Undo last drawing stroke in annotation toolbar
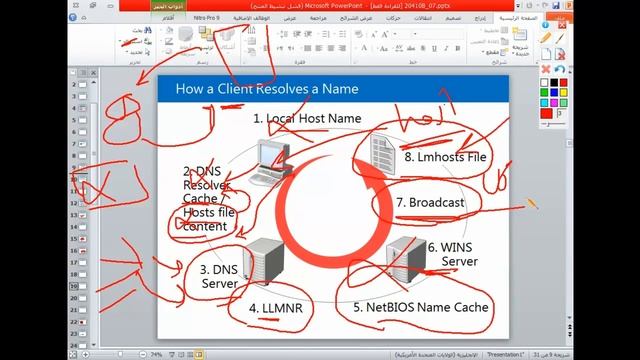The image size is (640, 360). click(x=560, y=69)
